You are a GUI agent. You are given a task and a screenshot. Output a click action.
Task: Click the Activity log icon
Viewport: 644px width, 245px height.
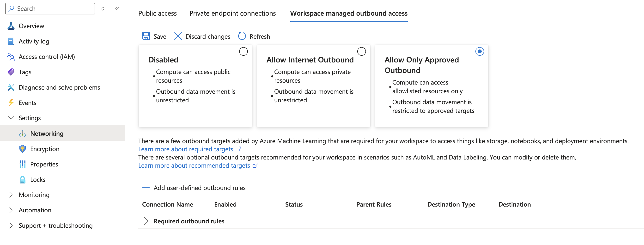(11, 41)
